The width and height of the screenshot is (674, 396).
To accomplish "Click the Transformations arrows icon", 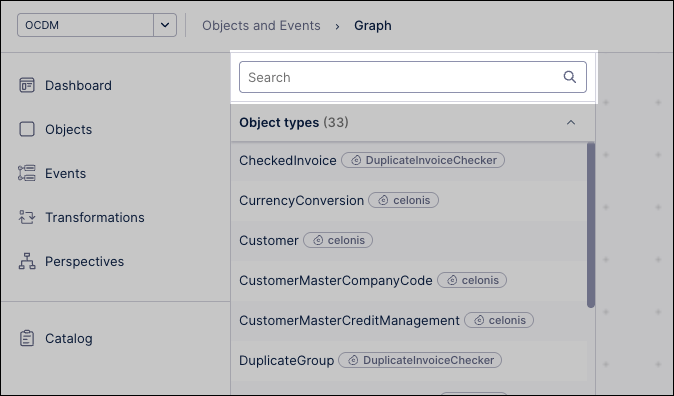I will pyautogui.click(x=27, y=217).
